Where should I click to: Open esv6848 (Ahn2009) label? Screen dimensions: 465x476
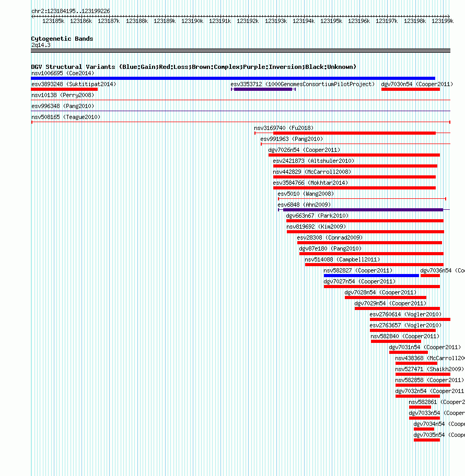pyautogui.click(x=304, y=204)
